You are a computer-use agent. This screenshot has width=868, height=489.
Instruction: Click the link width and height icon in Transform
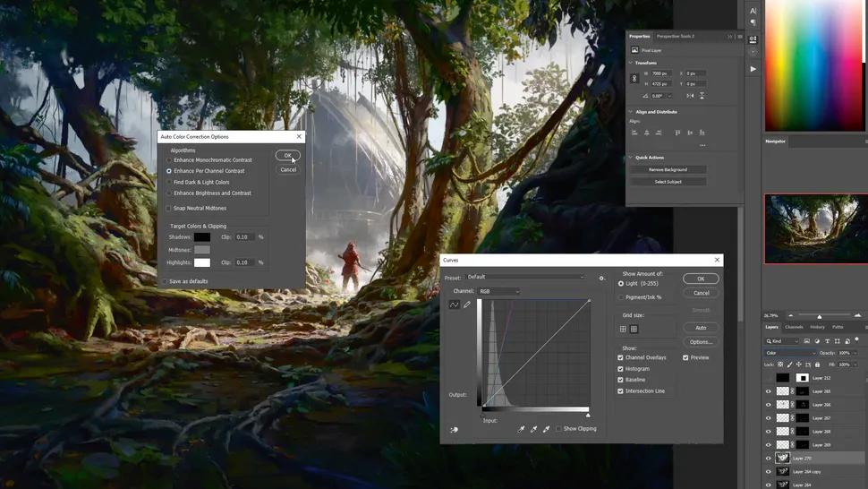634,79
